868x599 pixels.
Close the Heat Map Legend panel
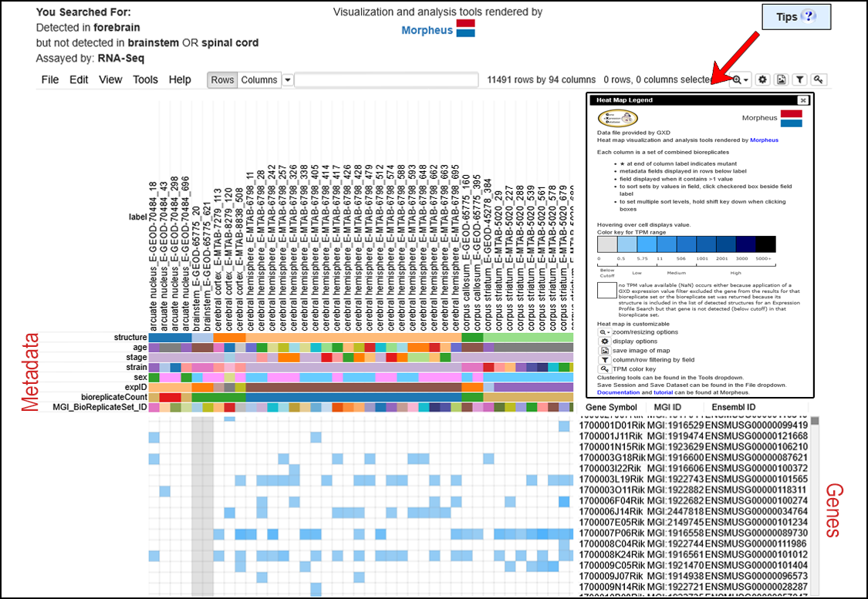coord(802,100)
